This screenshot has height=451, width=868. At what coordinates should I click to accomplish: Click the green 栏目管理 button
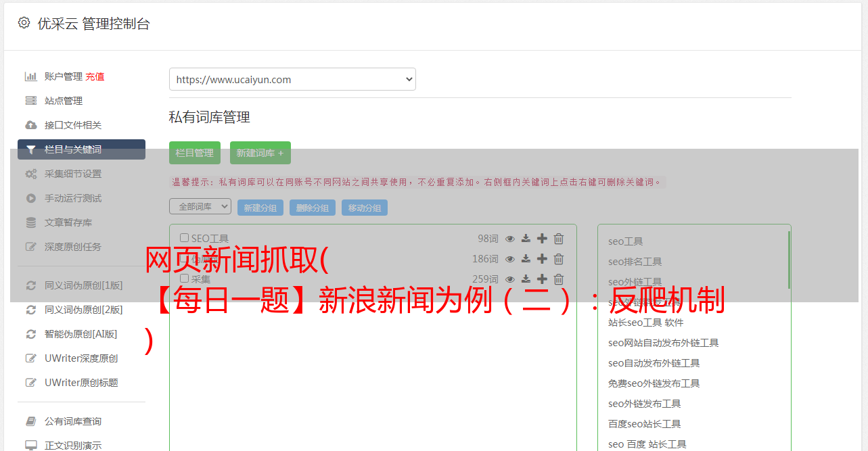click(195, 153)
